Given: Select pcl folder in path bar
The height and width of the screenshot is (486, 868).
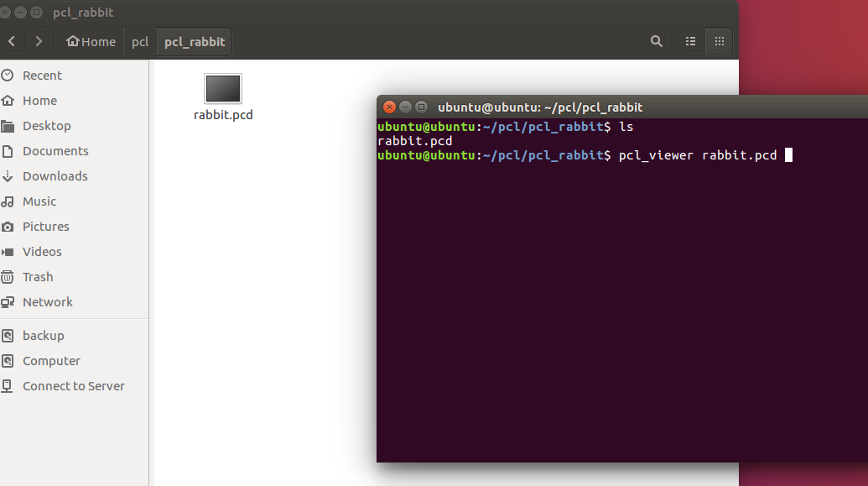Looking at the screenshot, I should (140, 42).
